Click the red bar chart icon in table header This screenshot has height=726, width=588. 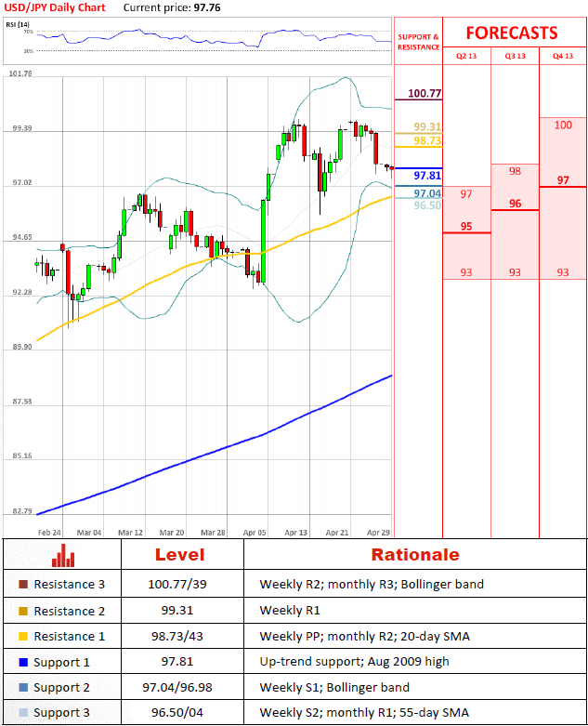(63, 555)
